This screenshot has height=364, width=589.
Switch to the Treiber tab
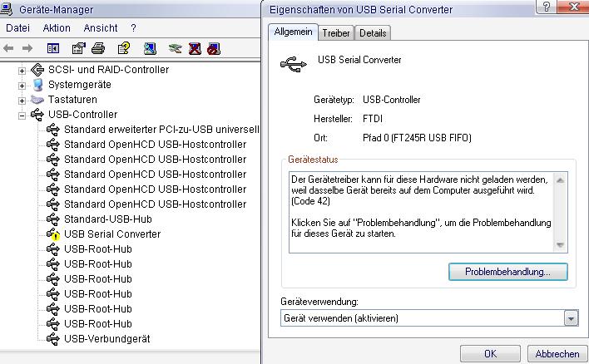(336, 33)
